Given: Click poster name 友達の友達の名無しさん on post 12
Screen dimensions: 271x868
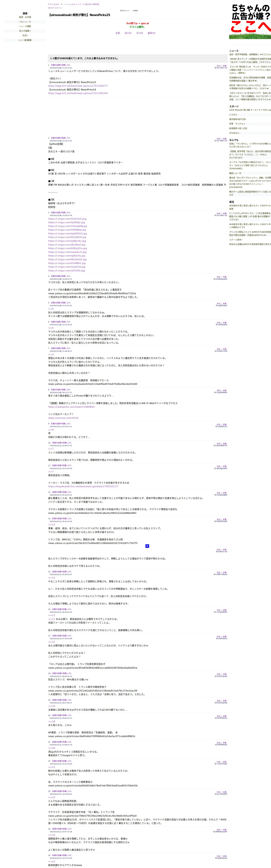Looking at the screenshot, I should pos(62,492).
